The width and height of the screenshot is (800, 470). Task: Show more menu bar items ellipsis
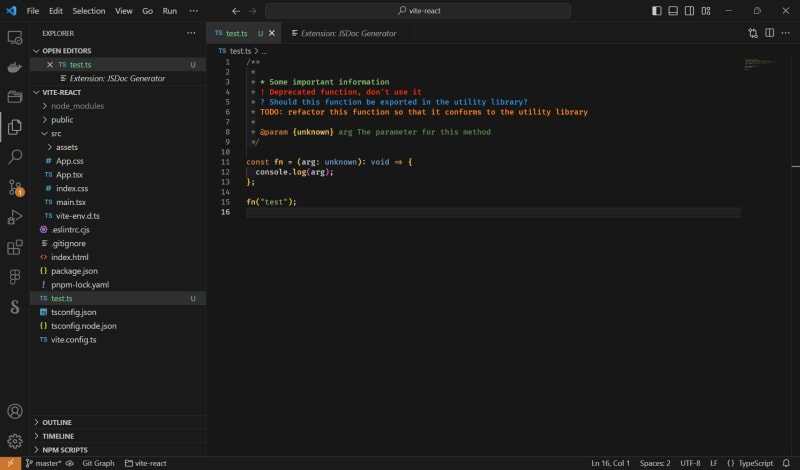coord(193,11)
